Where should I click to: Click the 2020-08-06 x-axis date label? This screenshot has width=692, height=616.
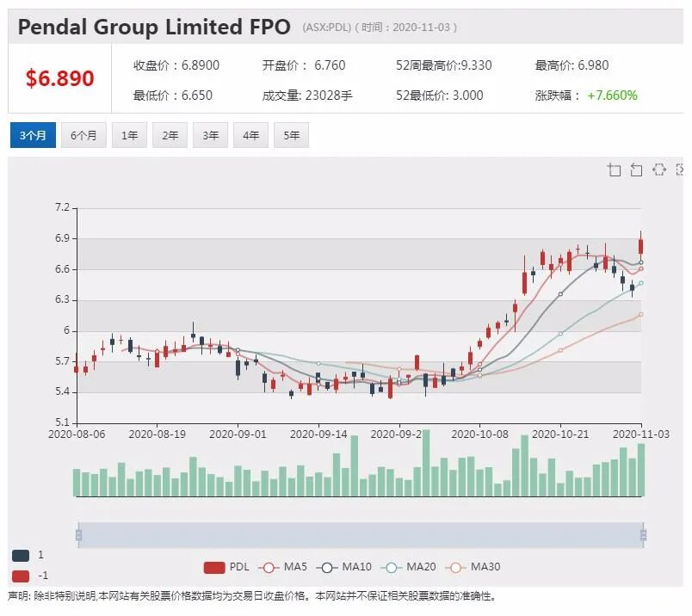(77, 434)
